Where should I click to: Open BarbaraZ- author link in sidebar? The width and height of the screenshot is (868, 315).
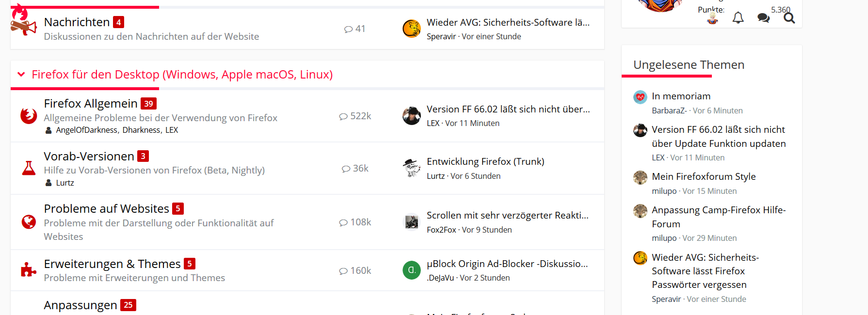coord(669,110)
